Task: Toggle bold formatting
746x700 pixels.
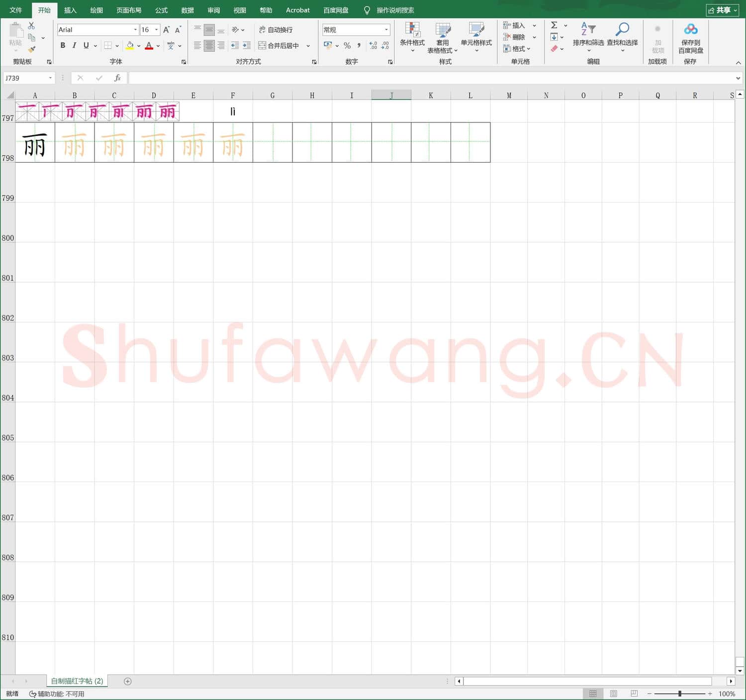Action: tap(63, 45)
